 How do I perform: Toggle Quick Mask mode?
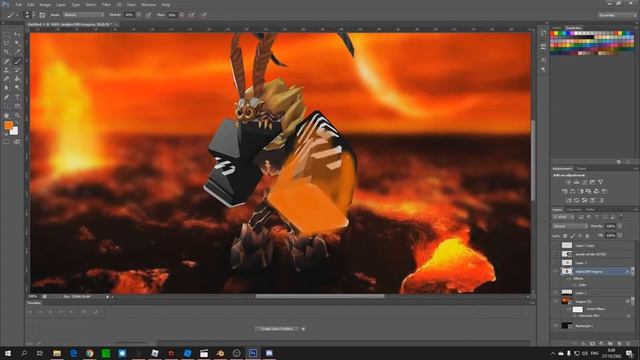pyautogui.click(x=7, y=142)
